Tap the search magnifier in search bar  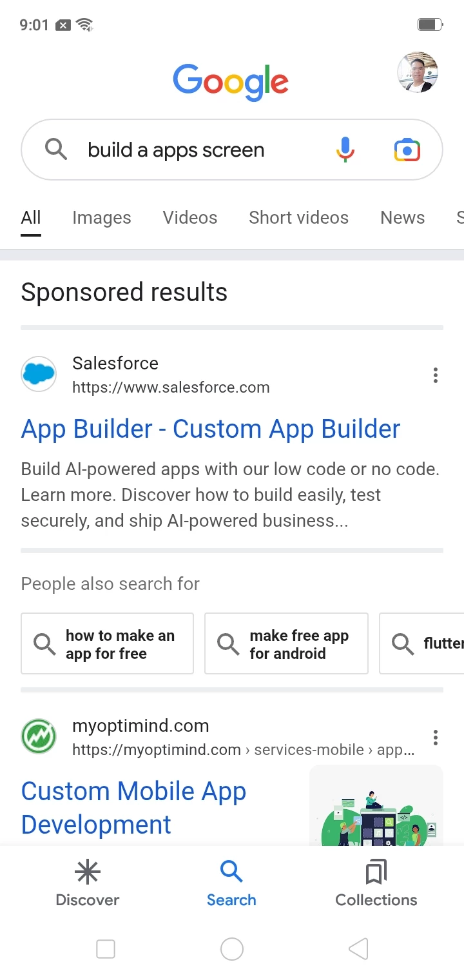tap(56, 150)
